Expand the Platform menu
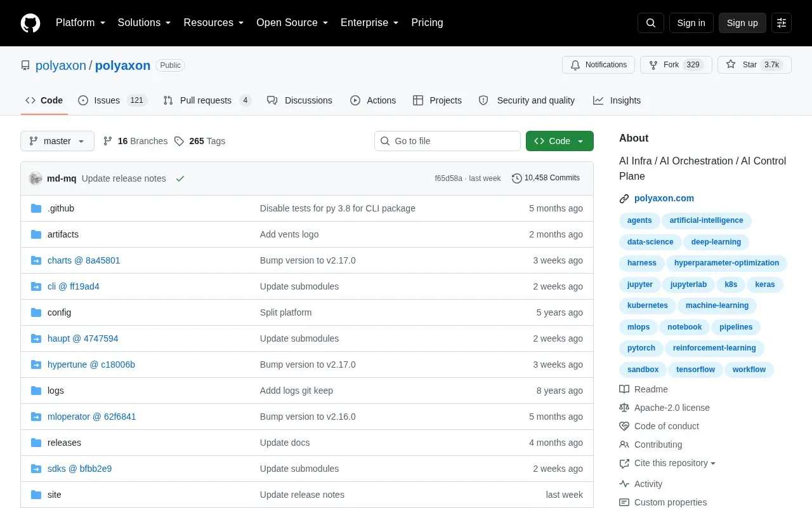Image resolution: width=812 pixels, height=508 pixels. tap(81, 23)
